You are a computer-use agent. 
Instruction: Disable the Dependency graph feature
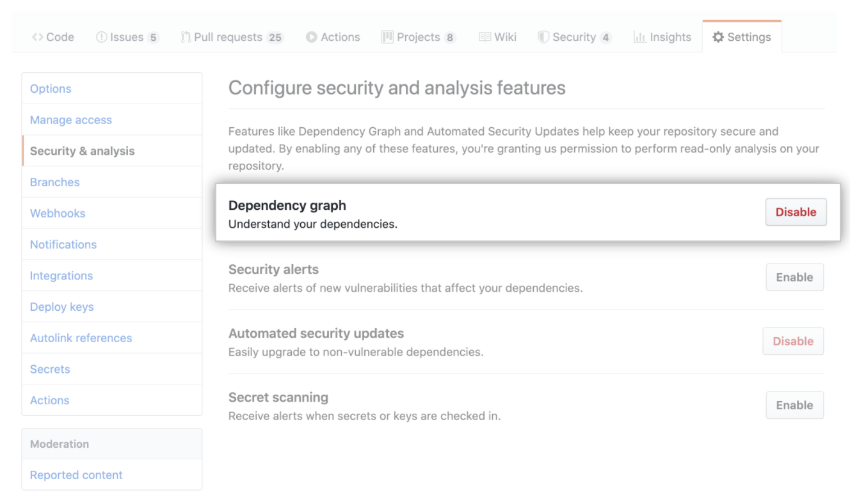tap(796, 212)
